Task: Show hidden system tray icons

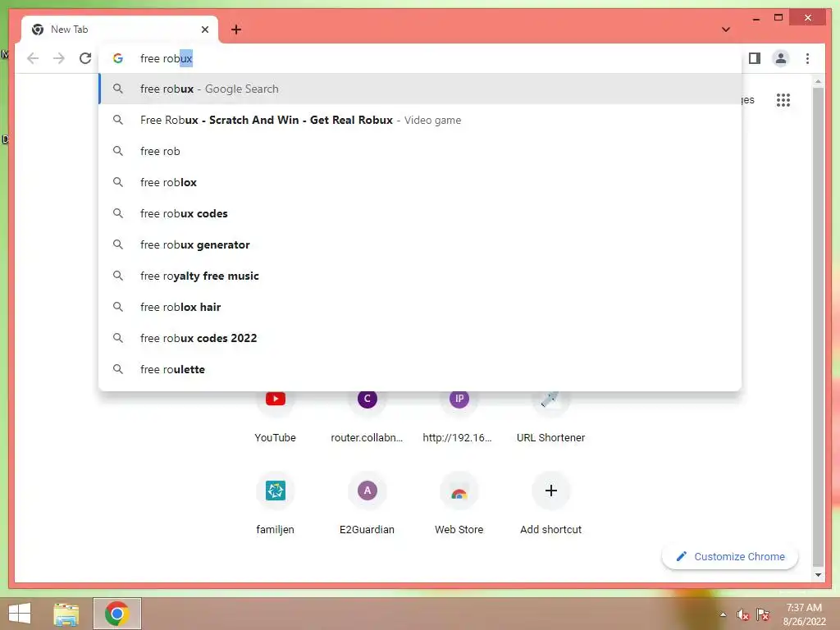Action: (x=723, y=614)
